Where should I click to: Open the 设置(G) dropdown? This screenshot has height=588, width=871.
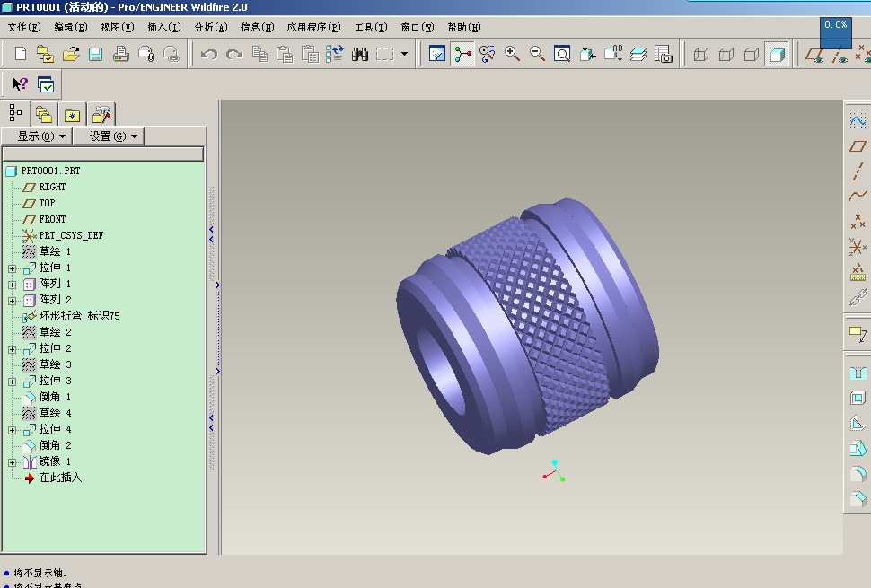(109, 136)
